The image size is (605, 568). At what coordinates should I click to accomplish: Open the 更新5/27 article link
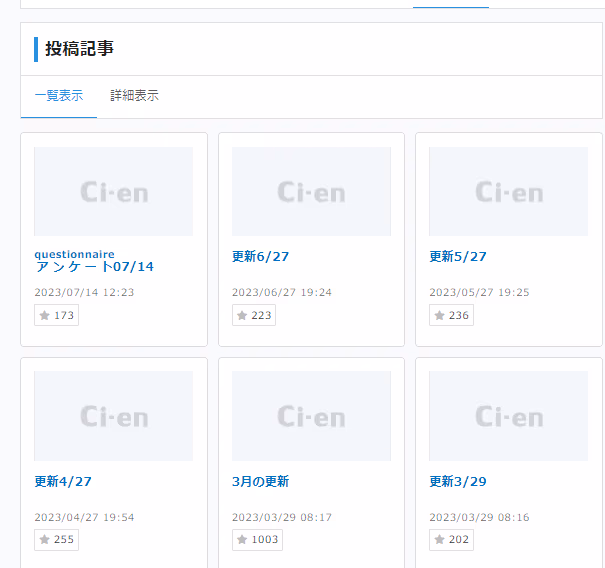tap(458, 257)
